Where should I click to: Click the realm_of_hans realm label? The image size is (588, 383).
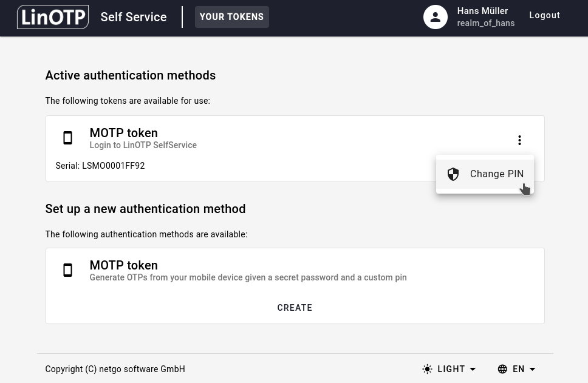[x=485, y=23]
